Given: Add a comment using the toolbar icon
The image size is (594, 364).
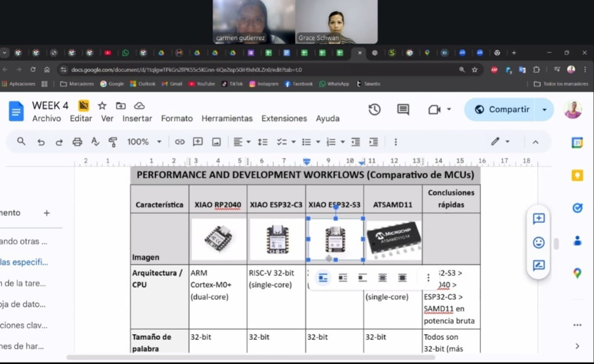Looking at the screenshot, I should (x=198, y=142).
